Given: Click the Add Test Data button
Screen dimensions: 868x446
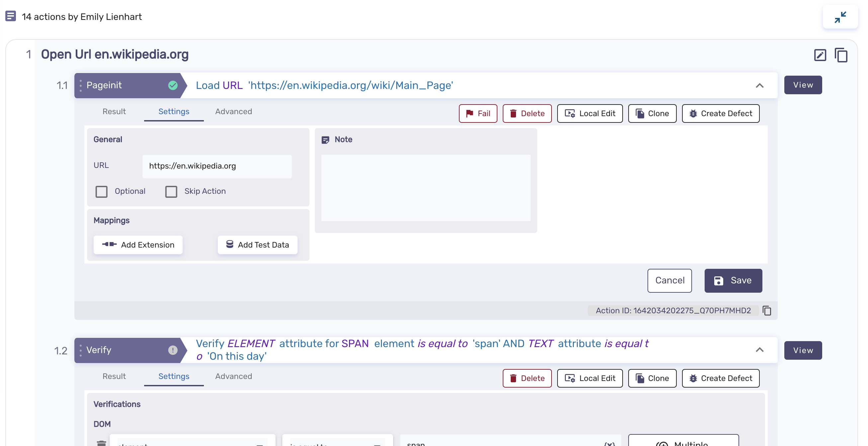Looking at the screenshot, I should coord(257,245).
